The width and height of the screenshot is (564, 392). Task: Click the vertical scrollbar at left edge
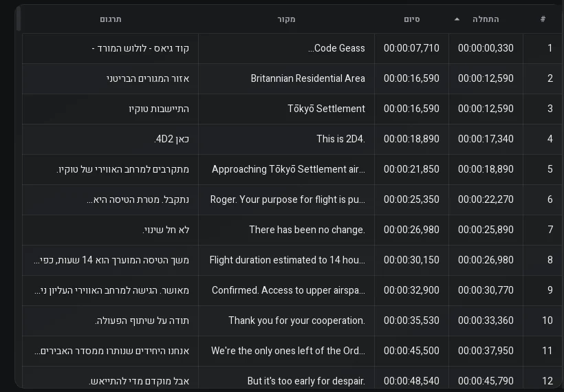pos(19,19)
